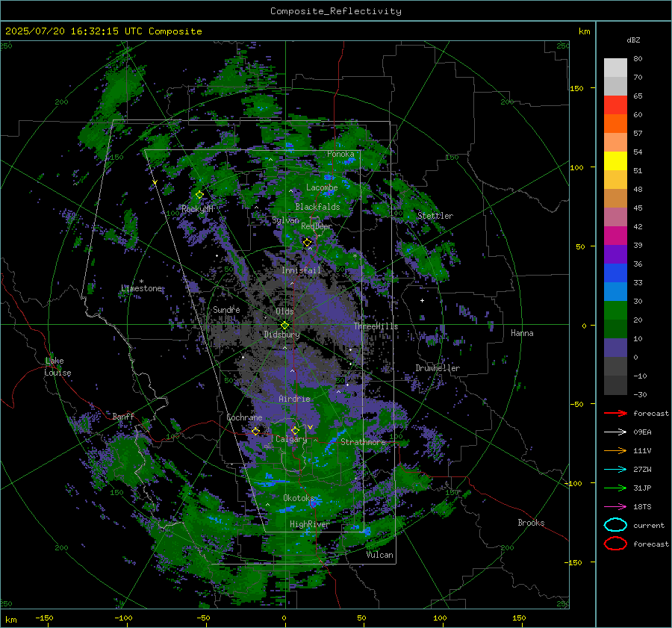Click the Sundre city label
This screenshot has height=628, width=672.
pos(226,309)
